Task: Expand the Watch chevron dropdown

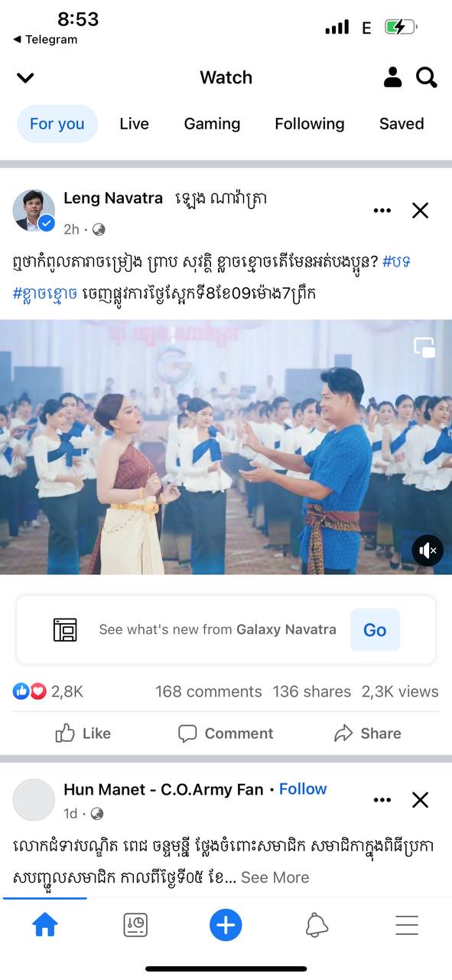Action: point(25,77)
